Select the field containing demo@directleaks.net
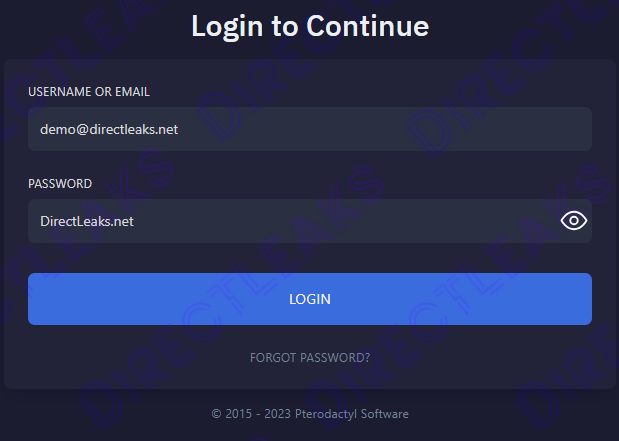Viewport: 619px width, 441px height. (x=310, y=129)
